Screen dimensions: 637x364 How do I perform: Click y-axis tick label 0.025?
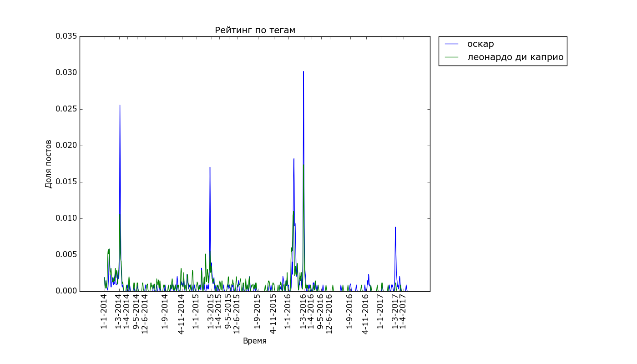coord(66,109)
